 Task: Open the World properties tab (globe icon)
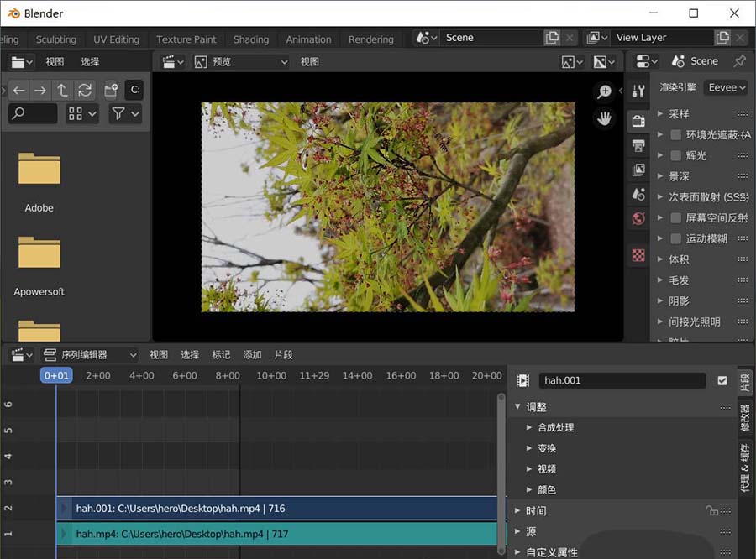[x=638, y=218]
